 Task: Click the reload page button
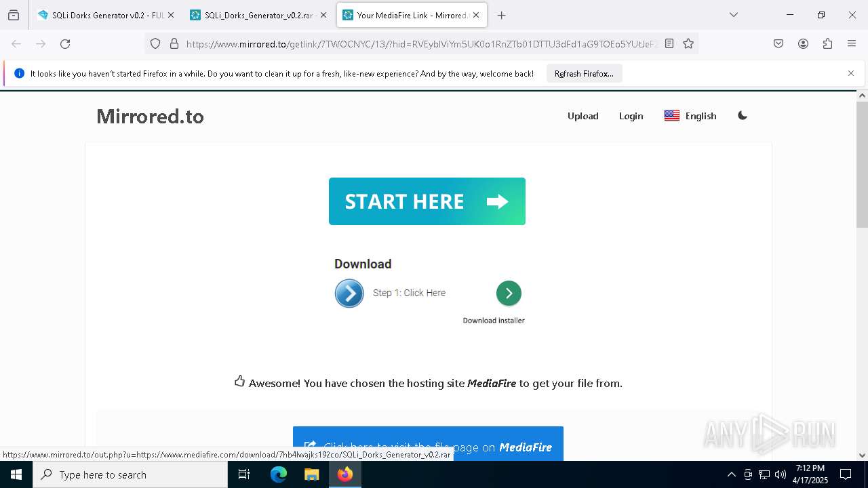click(65, 43)
